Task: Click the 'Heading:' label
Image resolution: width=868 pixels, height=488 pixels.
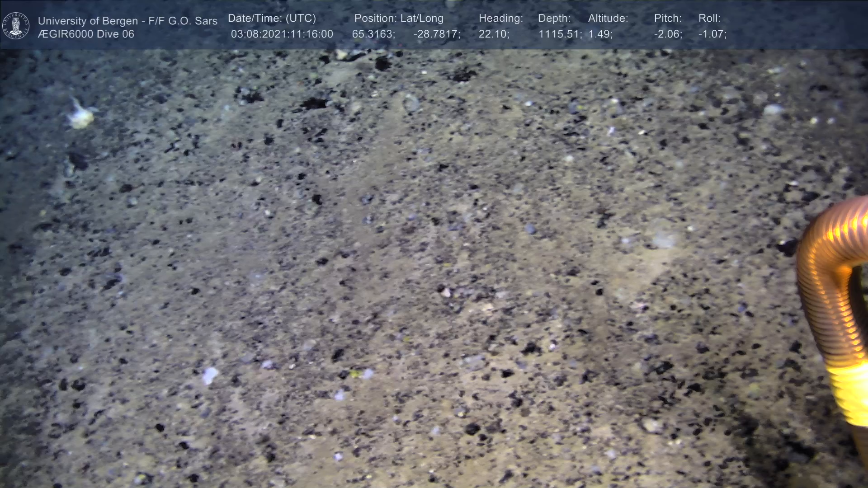Action: tap(500, 19)
